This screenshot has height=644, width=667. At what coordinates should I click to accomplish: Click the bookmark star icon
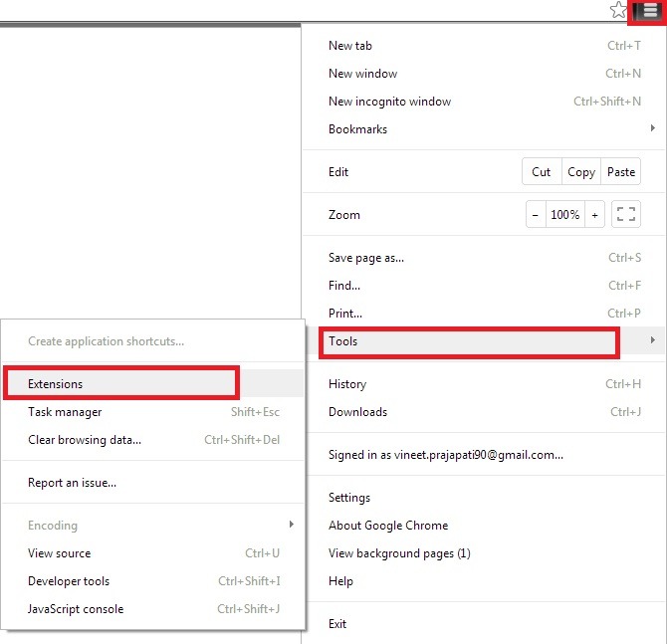(x=618, y=11)
